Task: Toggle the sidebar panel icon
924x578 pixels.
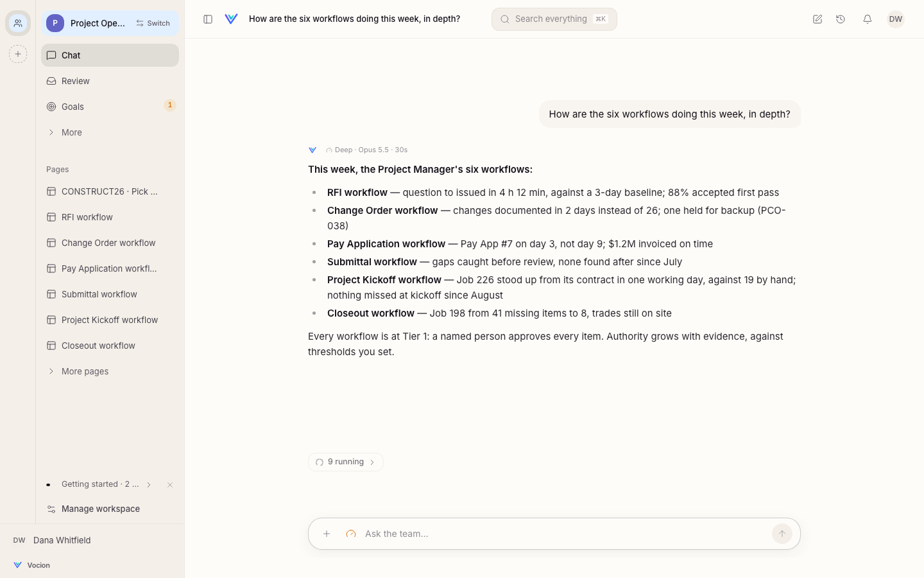Action: 208,19
